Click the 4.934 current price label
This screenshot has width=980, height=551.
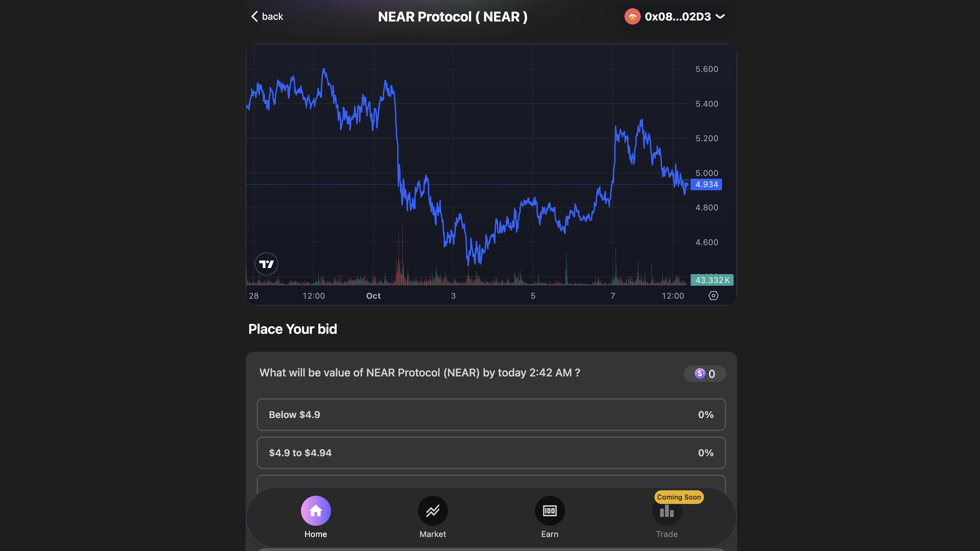[706, 184]
